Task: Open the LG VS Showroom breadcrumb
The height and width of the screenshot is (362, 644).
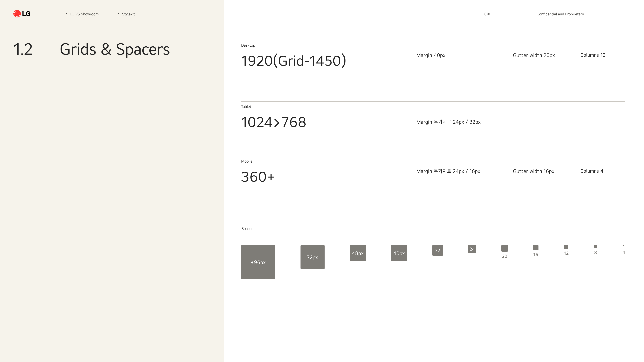Action: click(x=84, y=14)
